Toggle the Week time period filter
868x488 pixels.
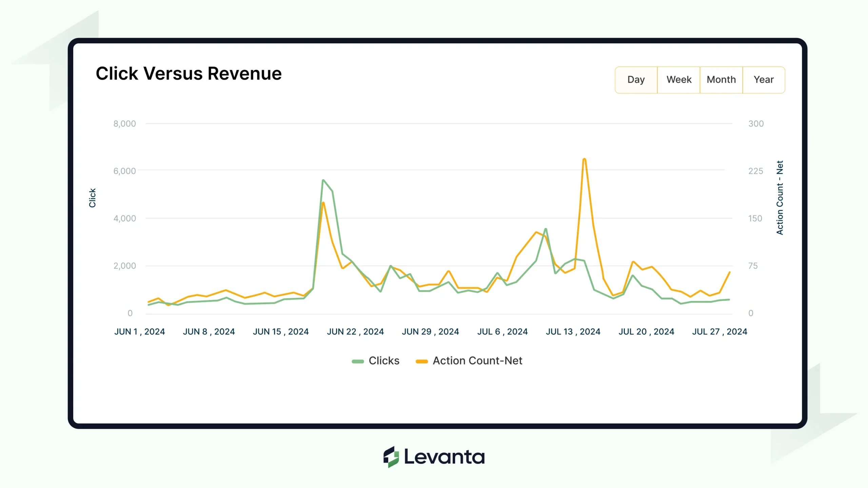point(678,79)
